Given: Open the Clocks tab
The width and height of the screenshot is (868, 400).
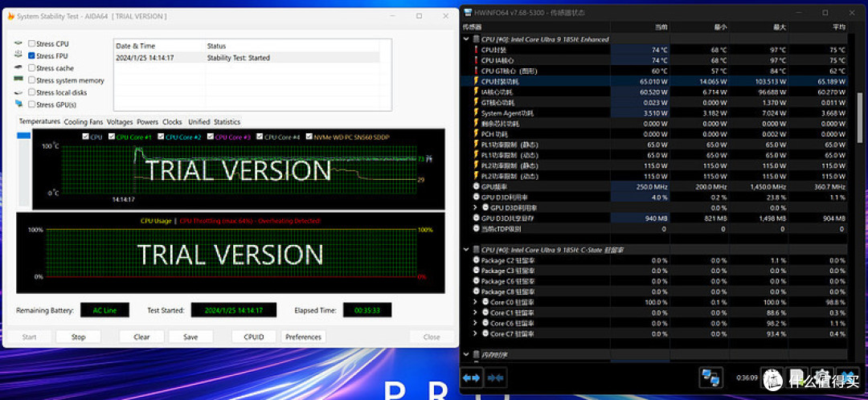Looking at the screenshot, I should point(172,122).
